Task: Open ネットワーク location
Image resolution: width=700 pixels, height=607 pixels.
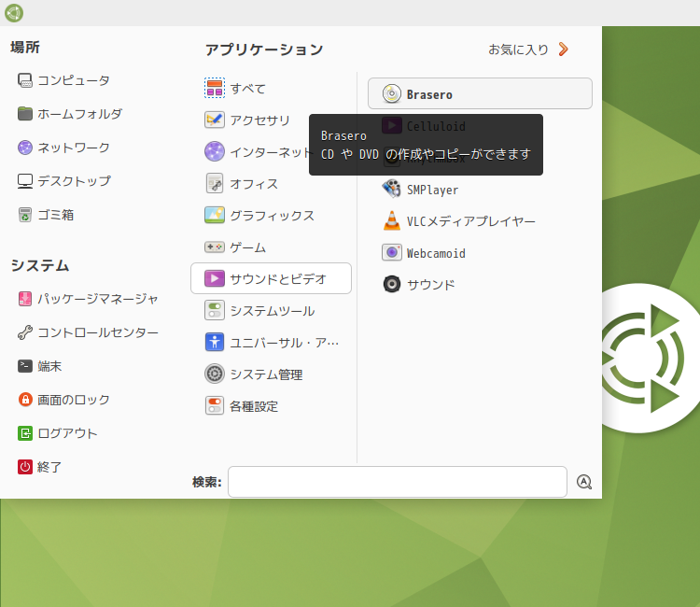Action: tap(63, 148)
